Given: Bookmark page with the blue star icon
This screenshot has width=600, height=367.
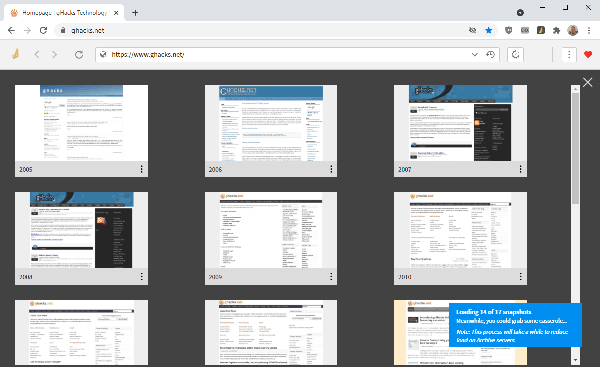Looking at the screenshot, I should [x=489, y=30].
